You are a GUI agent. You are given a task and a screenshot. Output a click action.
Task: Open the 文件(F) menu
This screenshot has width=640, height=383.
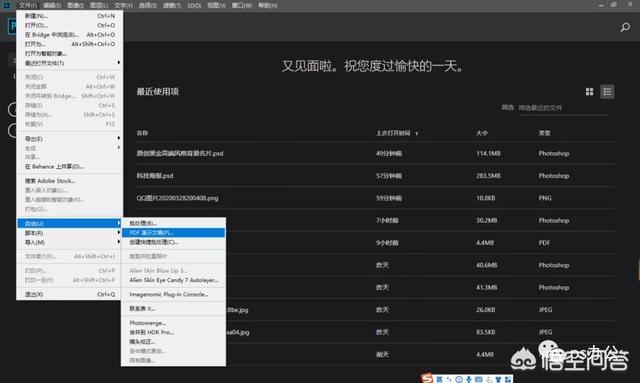(x=28, y=5)
